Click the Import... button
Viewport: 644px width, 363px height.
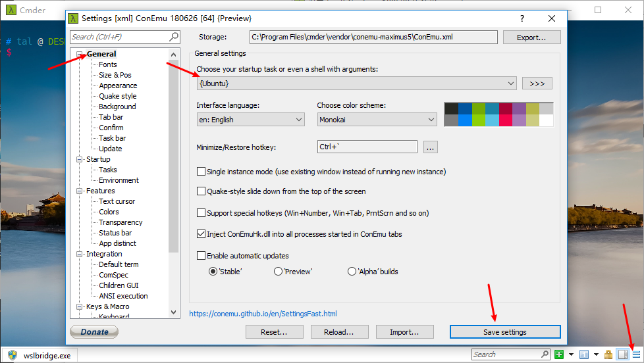pyautogui.click(x=404, y=332)
